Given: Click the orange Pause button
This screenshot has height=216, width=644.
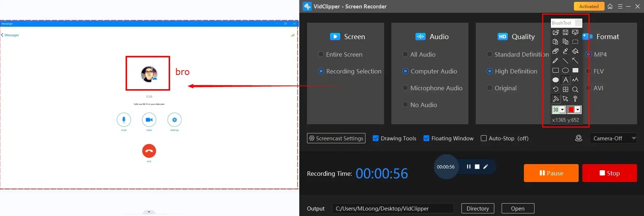Looking at the screenshot, I should 551,173.
